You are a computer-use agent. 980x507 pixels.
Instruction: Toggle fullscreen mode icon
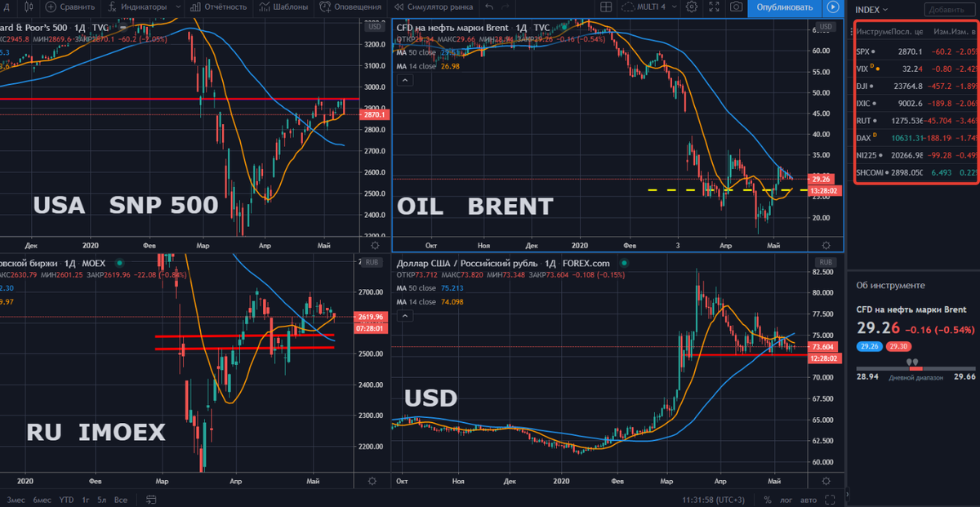(714, 7)
